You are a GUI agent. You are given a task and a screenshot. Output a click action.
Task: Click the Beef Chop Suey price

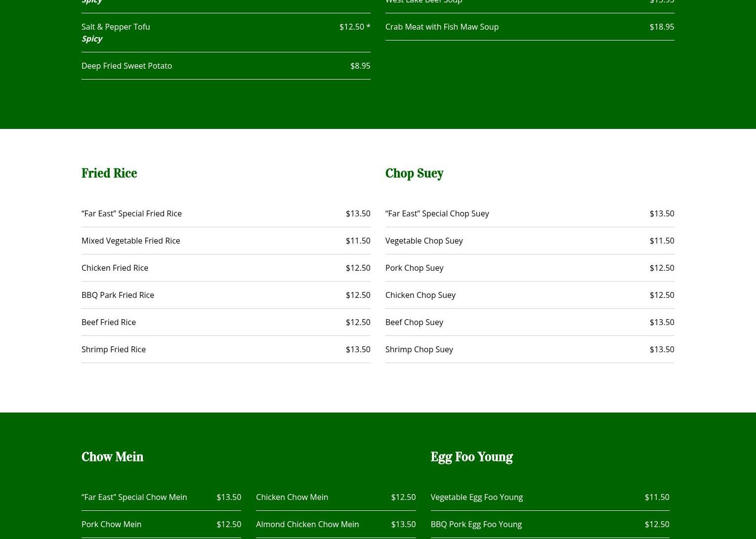662,322
